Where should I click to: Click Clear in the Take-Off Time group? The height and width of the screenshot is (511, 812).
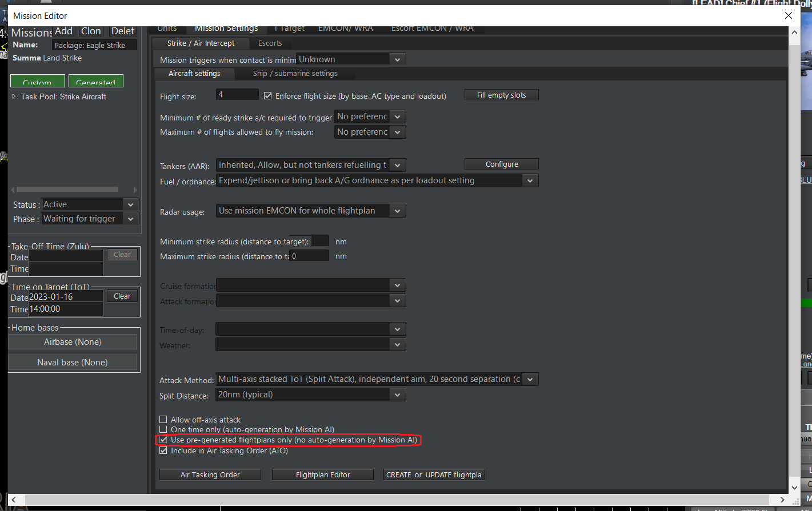coord(122,255)
